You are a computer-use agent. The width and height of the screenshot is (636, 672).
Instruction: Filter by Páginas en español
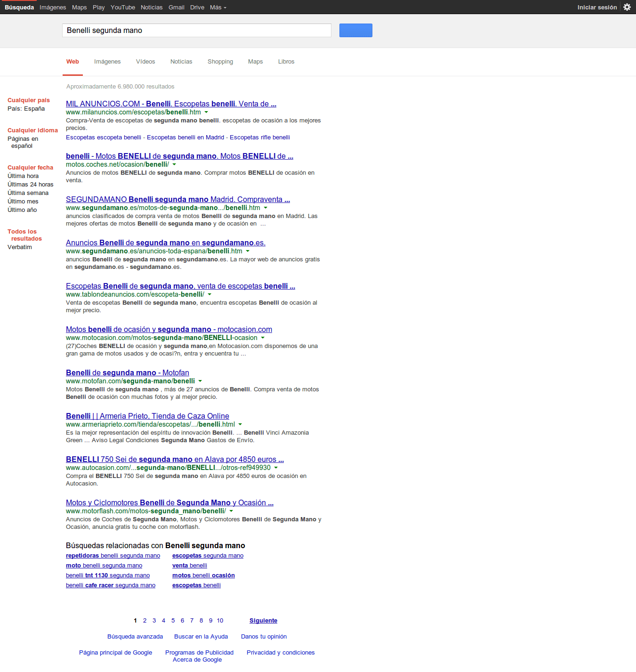click(23, 142)
